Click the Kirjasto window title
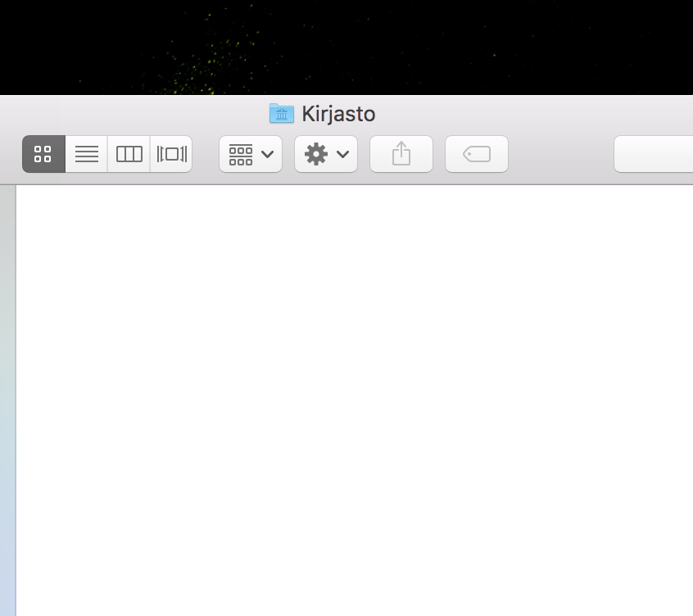The width and height of the screenshot is (693, 616). (x=338, y=114)
